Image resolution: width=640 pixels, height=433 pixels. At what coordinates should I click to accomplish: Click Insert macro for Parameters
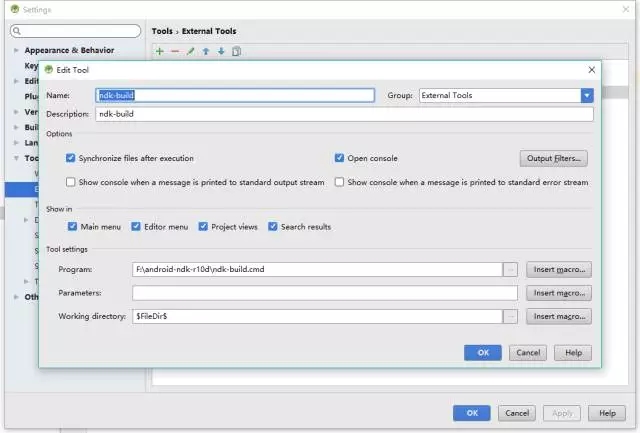click(559, 293)
